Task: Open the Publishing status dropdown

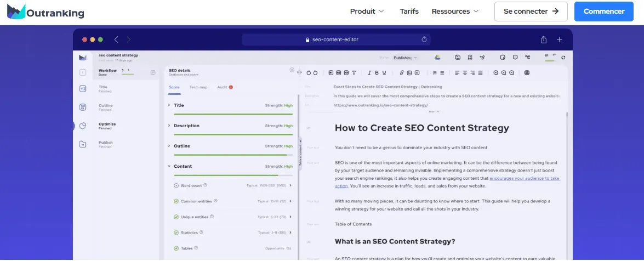Action: coord(405,58)
